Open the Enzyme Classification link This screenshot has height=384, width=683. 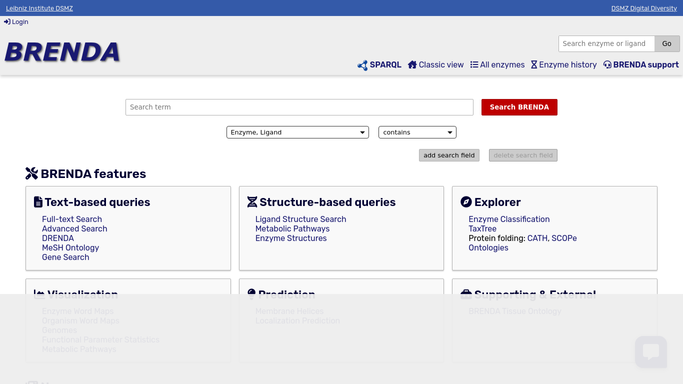[x=509, y=219]
